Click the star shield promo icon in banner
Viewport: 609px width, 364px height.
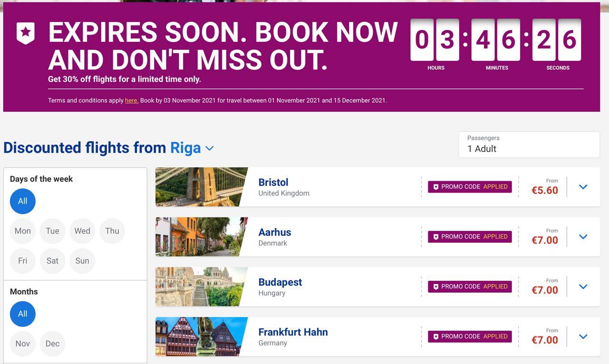pyautogui.click(x=26, y=33)
